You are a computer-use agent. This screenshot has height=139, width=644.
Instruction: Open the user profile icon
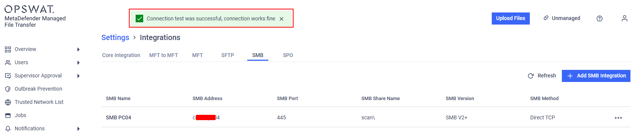[624, 18]
